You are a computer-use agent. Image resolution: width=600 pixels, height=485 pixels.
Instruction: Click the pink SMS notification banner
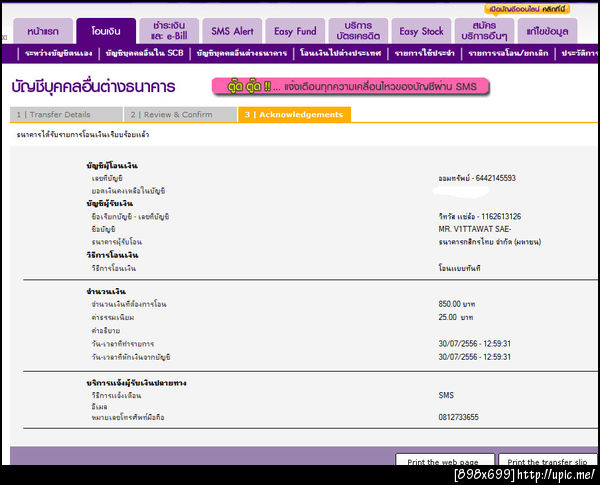(351, 87)
